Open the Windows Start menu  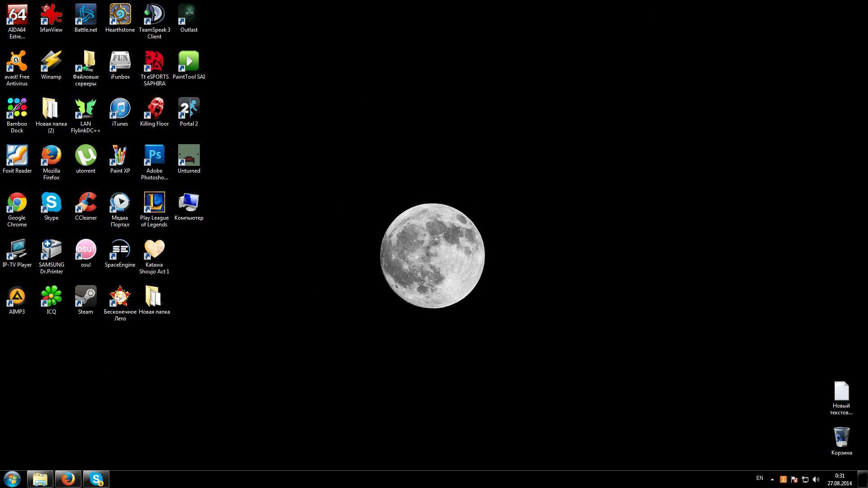pyautogui.click(x=12, y=479)
